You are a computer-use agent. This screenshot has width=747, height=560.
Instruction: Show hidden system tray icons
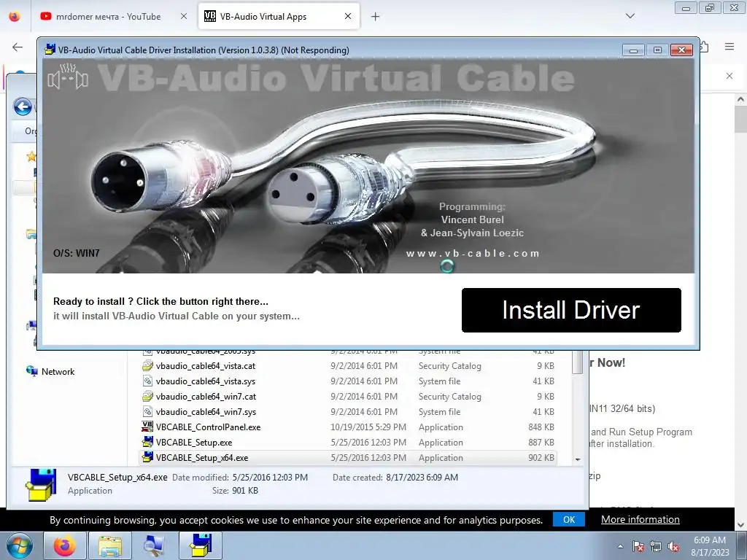(620, 546)
